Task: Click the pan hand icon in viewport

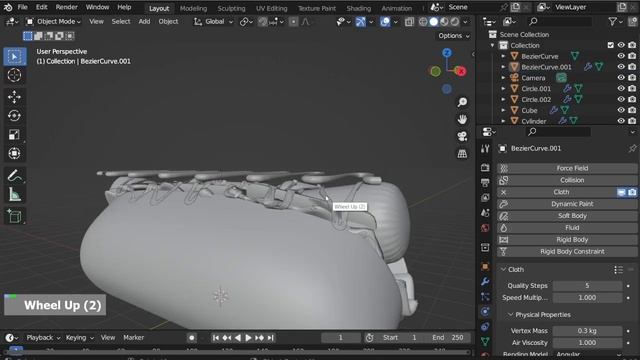Action: click(x=462, y=119)
